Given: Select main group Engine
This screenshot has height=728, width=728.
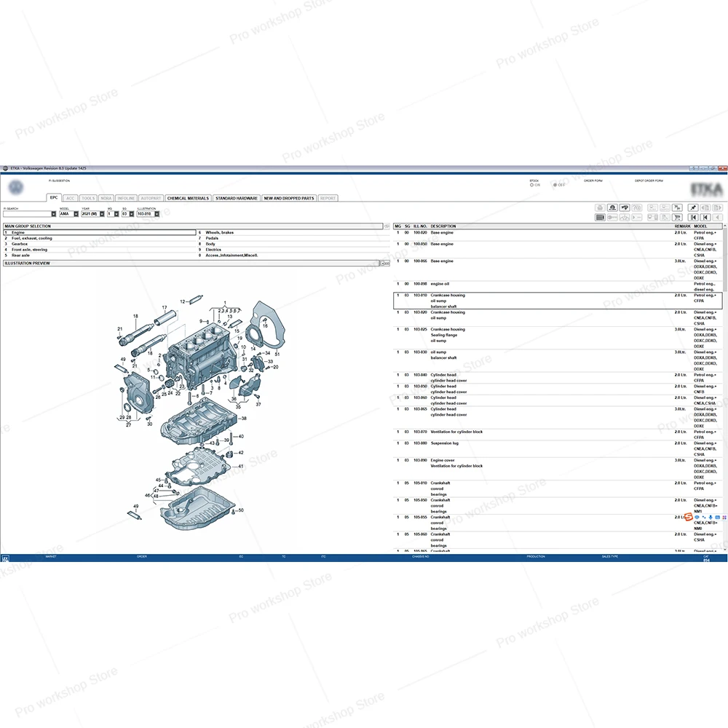Looking at the screenshot, I should 100,232.
